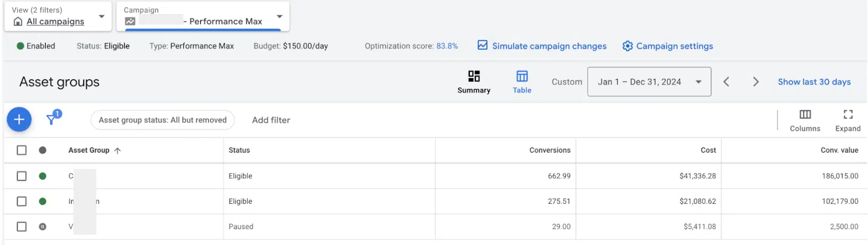
Task: Open Campaign settings link
Action: click(674, 46)
